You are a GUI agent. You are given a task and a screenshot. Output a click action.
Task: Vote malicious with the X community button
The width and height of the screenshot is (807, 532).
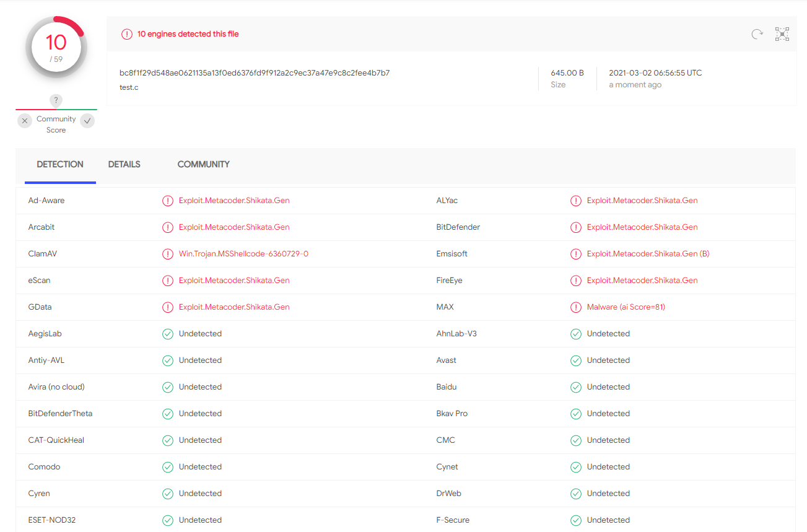(24, 121)
